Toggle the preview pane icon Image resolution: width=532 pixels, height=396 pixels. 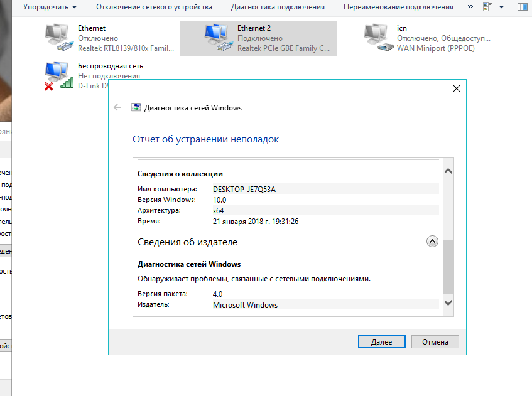pos(522,7)
